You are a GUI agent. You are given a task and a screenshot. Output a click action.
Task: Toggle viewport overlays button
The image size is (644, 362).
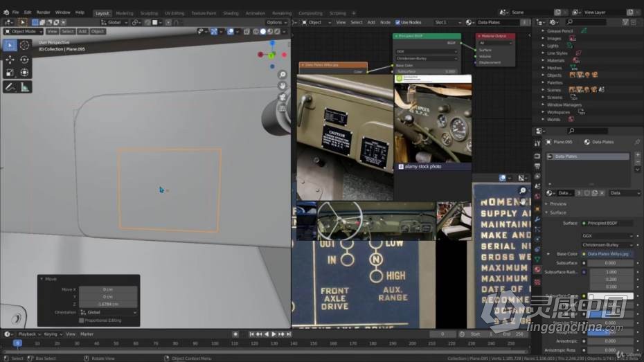tap(231, 31)
